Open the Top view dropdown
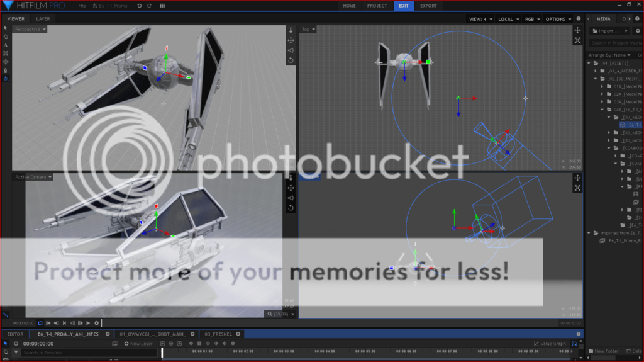This screenshot has width=644, height=362. pyautogui.click(x=308, y=29)
